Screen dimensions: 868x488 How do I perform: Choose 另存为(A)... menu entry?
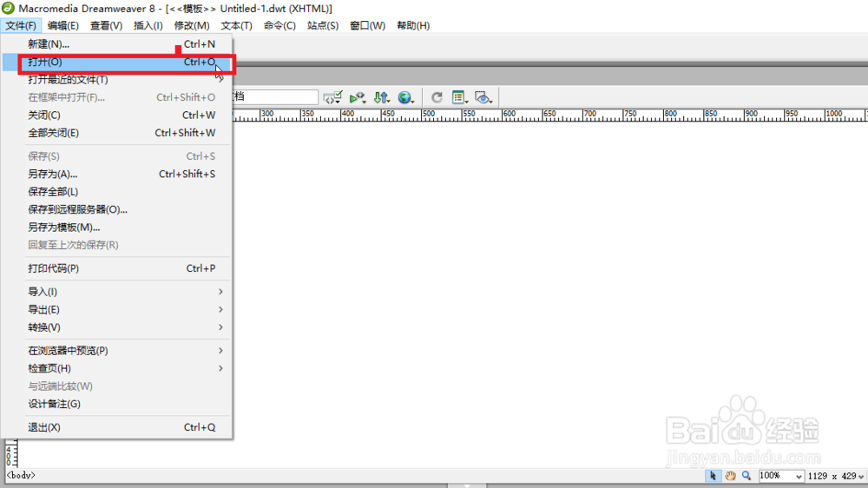(115, 174)
